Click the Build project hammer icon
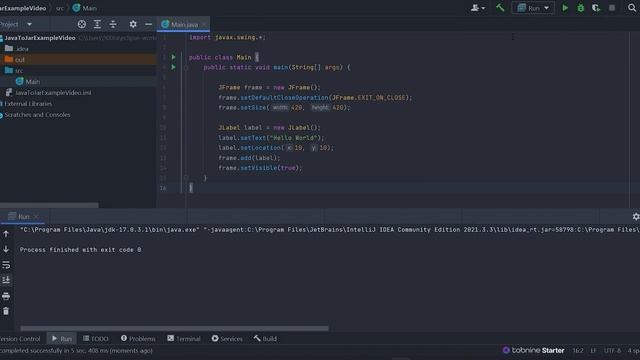Screen dimensions: 640x360 point(500,8)
